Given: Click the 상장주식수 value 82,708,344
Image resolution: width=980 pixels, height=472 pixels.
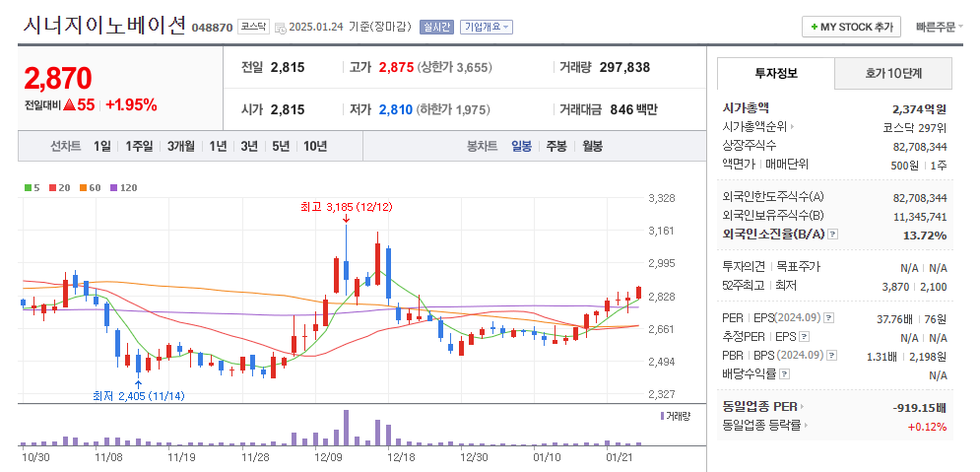Looking at the screenshot, I should coord(920,146).
